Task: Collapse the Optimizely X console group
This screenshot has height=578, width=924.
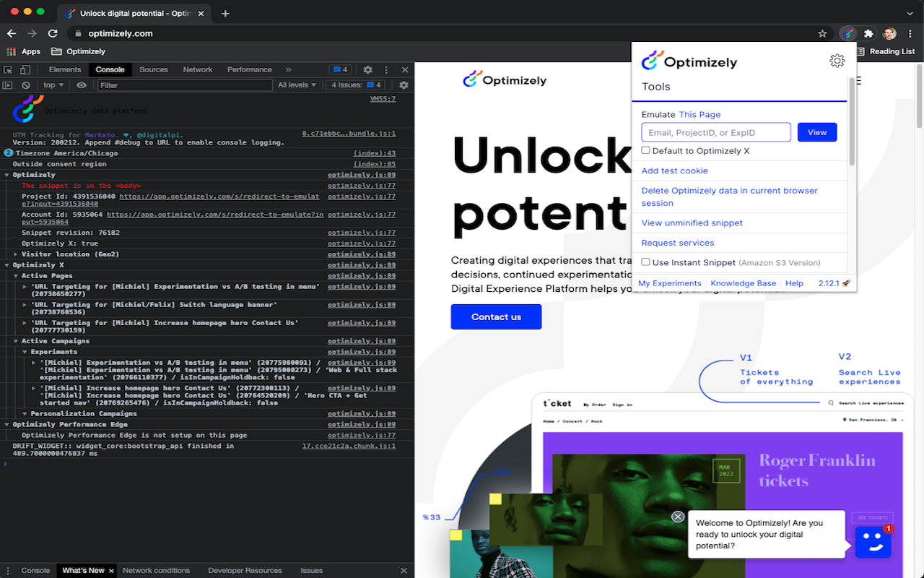Action: [x=7, y=265]
